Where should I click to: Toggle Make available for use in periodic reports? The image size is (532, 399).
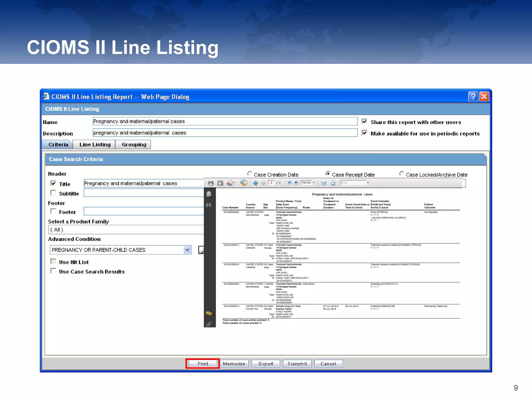coord(364,133)
